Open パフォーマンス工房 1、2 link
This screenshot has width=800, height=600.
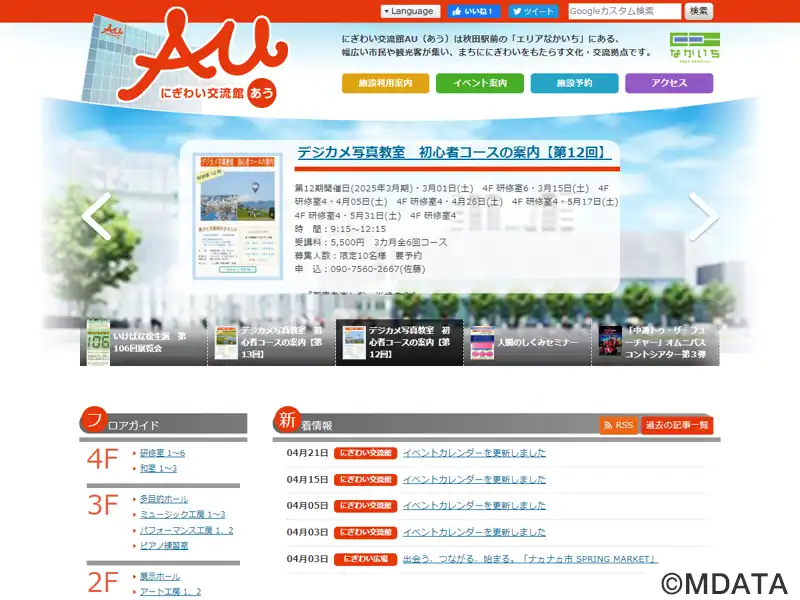click(186, 530)
